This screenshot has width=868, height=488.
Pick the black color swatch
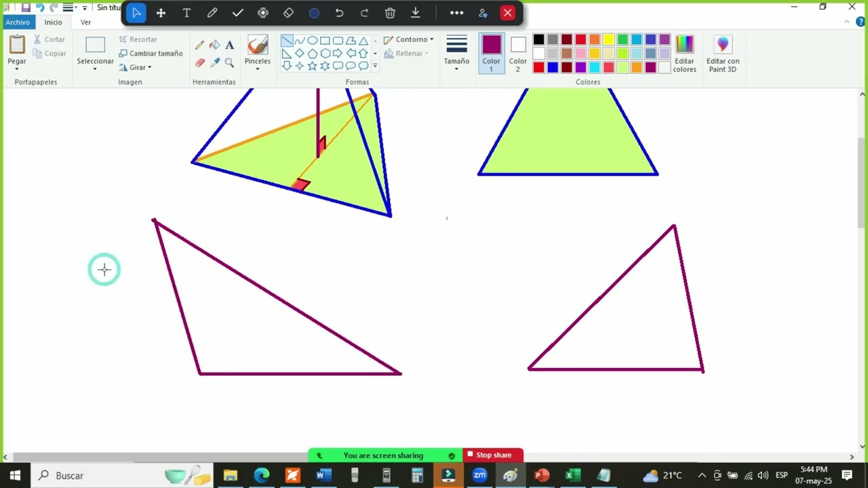point(538,40)
